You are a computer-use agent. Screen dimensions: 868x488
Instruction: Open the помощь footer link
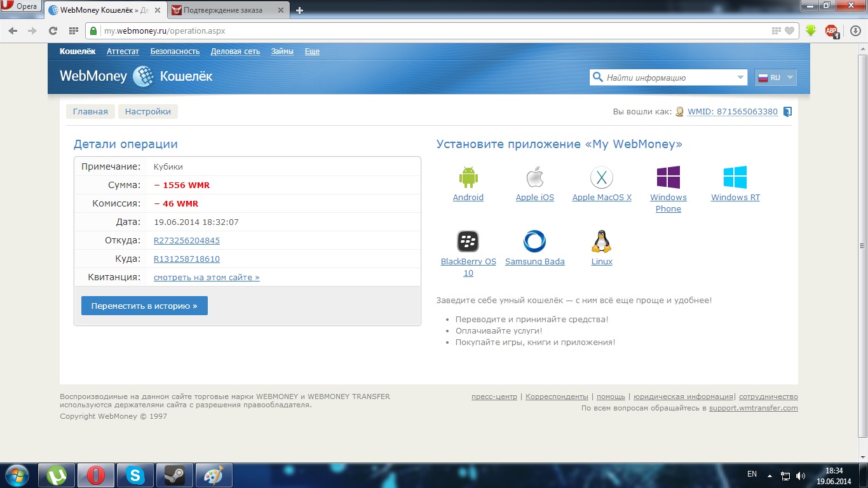tap(611, 396)
